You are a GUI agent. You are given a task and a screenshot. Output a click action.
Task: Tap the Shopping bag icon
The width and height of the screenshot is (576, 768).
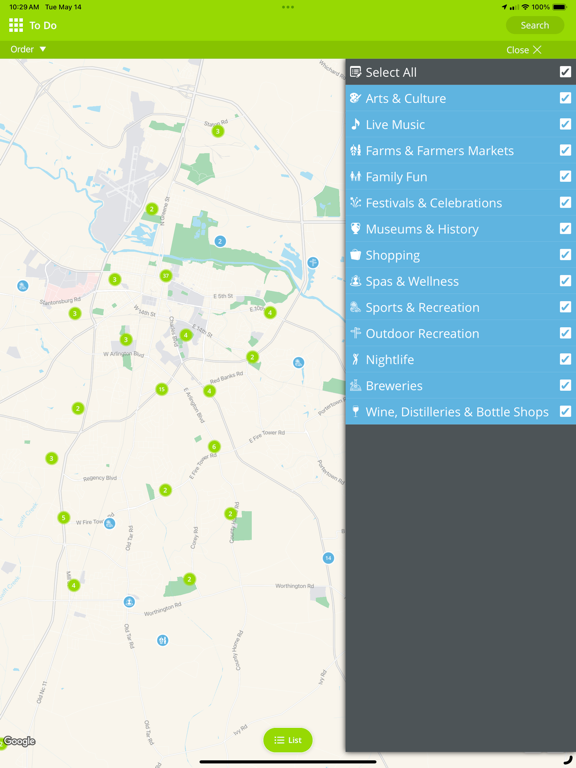[x=356, y=255]
